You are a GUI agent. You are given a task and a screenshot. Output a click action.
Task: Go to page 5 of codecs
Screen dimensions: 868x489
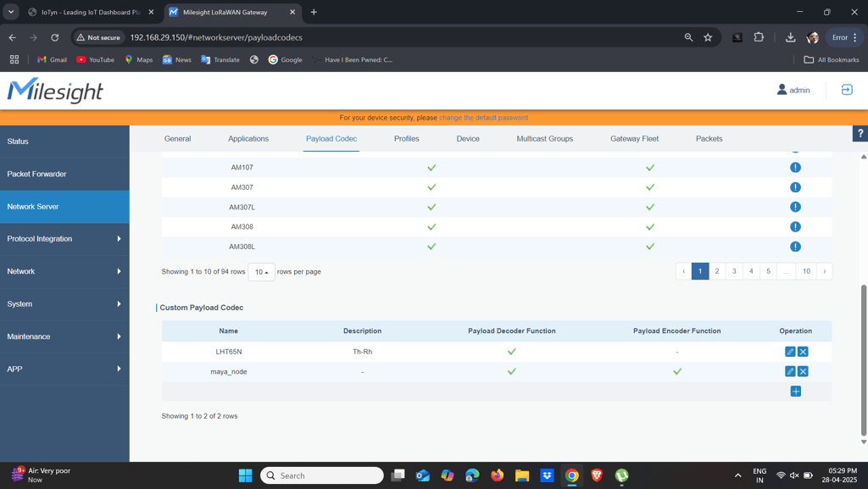point(768,271)
